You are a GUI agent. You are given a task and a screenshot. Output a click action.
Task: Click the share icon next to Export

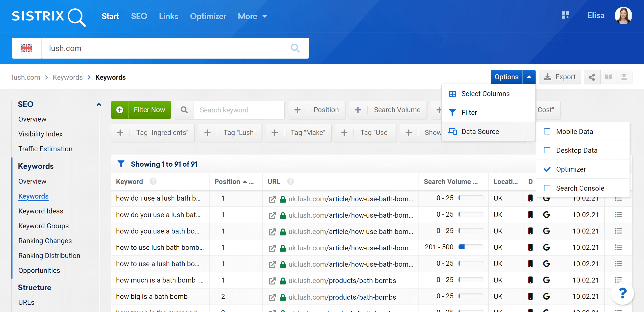coord(592,77)
